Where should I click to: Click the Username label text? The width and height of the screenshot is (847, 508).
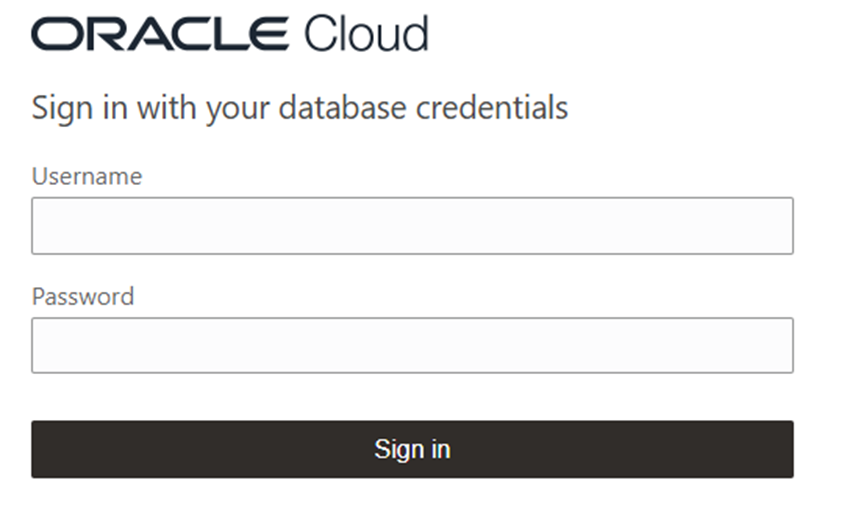click(87, 177)
